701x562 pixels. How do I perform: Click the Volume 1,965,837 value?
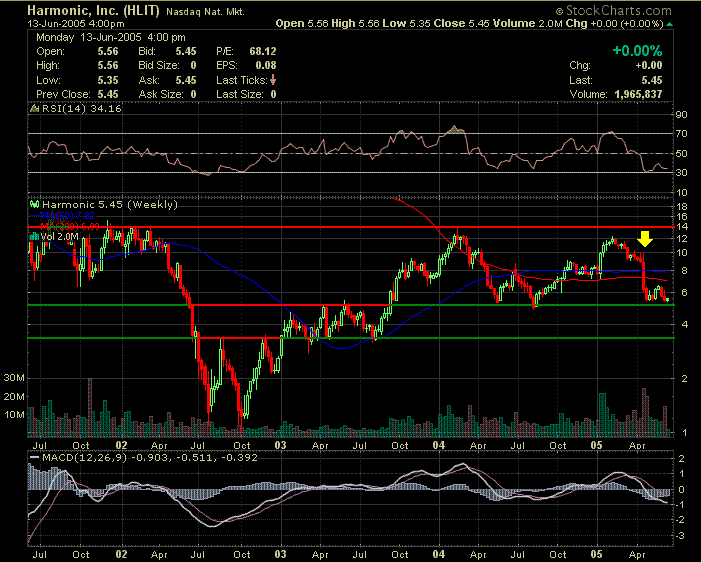(x=638, y=94)
